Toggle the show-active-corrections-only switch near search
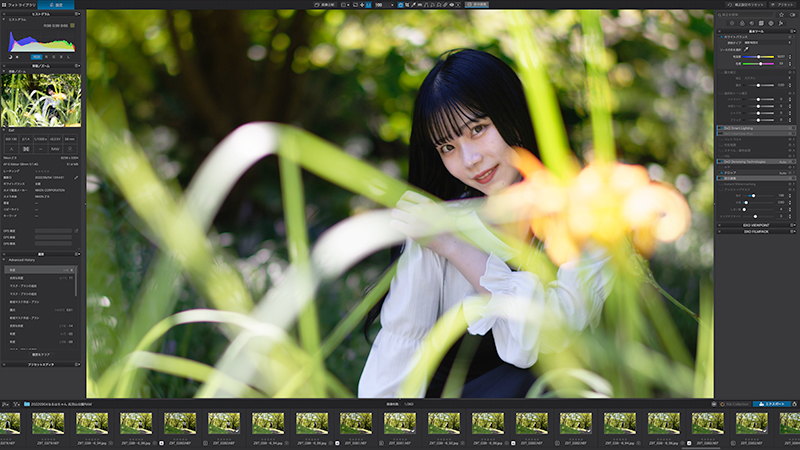The image size is (800, 450). coord(792,15)
